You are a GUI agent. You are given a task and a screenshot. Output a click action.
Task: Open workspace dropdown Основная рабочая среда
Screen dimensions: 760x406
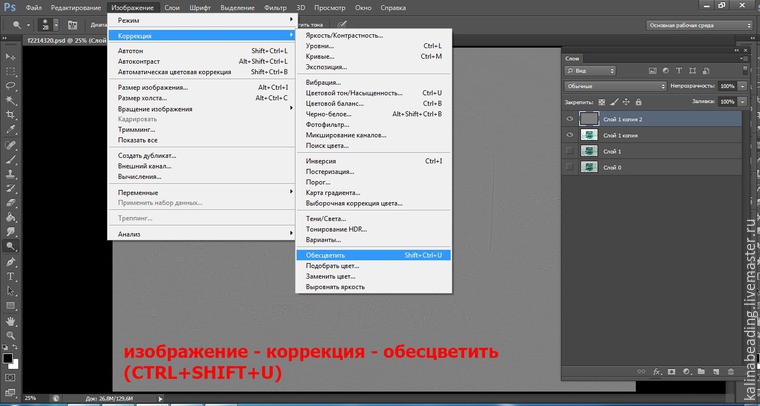(x=699, y=25)
